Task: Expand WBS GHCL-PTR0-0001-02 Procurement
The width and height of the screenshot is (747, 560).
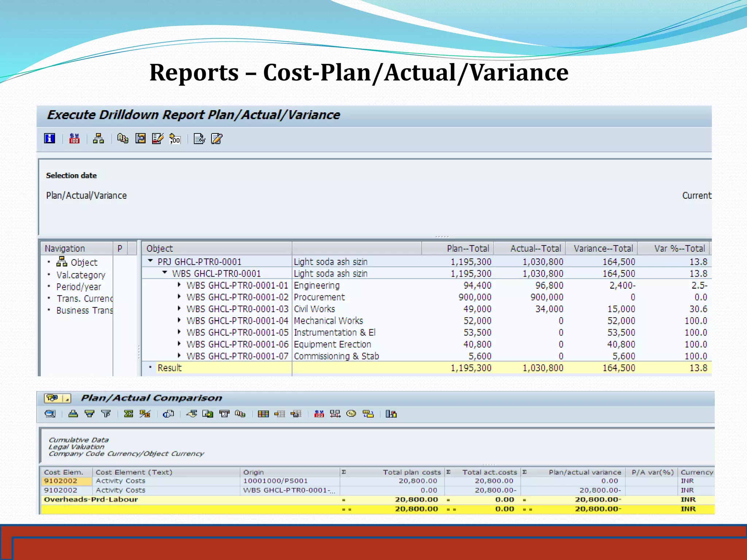Action: pos(179,296)
